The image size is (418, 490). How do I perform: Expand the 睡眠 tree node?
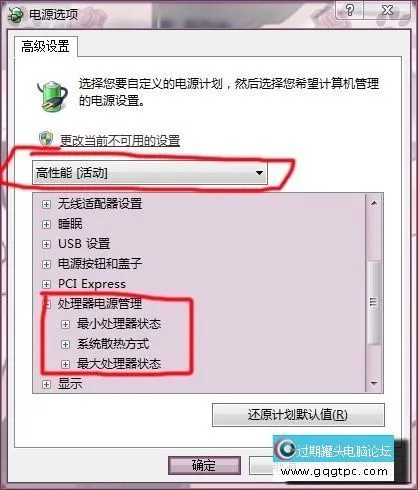46,224
